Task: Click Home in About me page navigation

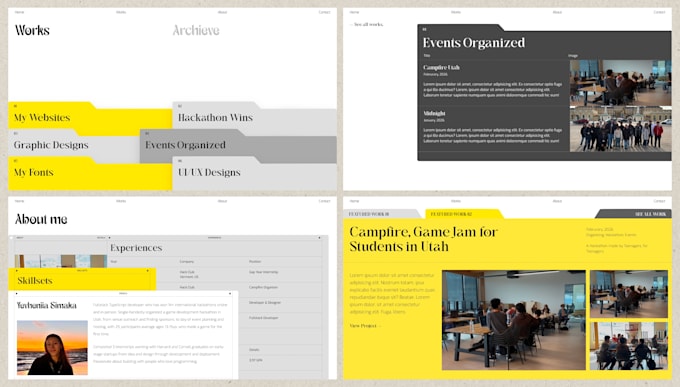Action: coord(20,201)
